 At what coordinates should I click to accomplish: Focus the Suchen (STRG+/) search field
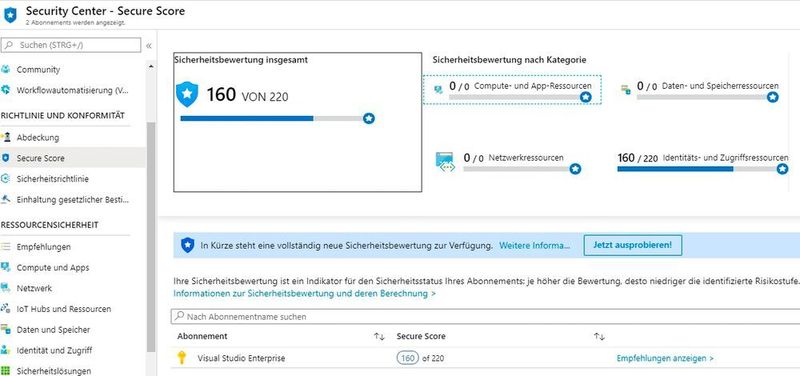[x=71, y=45]
